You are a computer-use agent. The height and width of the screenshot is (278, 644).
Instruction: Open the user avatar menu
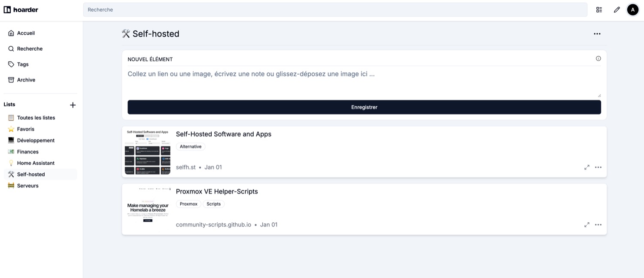pos(633,9)
